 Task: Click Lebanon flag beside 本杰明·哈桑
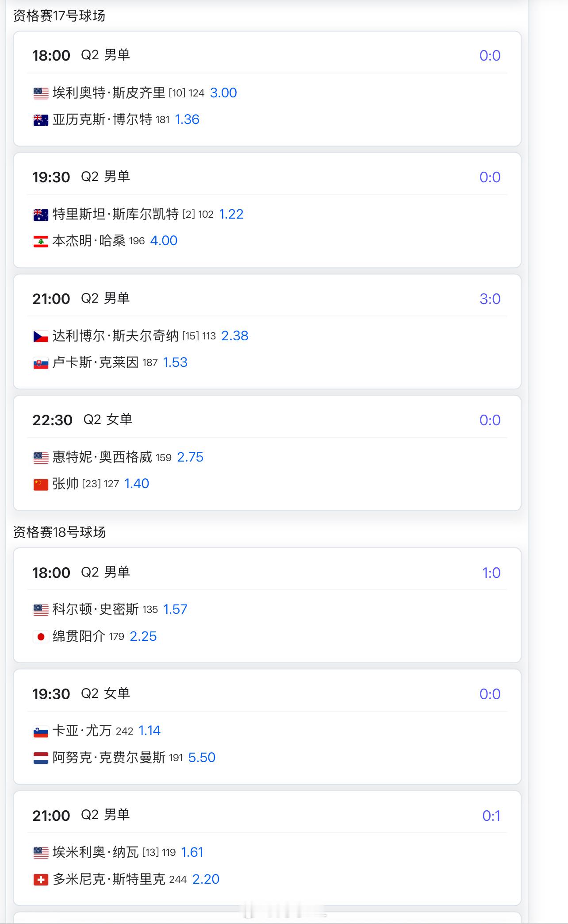coord(41,241)
